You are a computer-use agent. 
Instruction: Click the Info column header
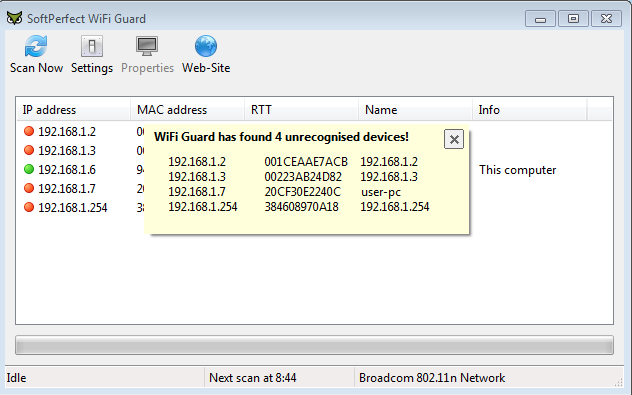[530, 110]
